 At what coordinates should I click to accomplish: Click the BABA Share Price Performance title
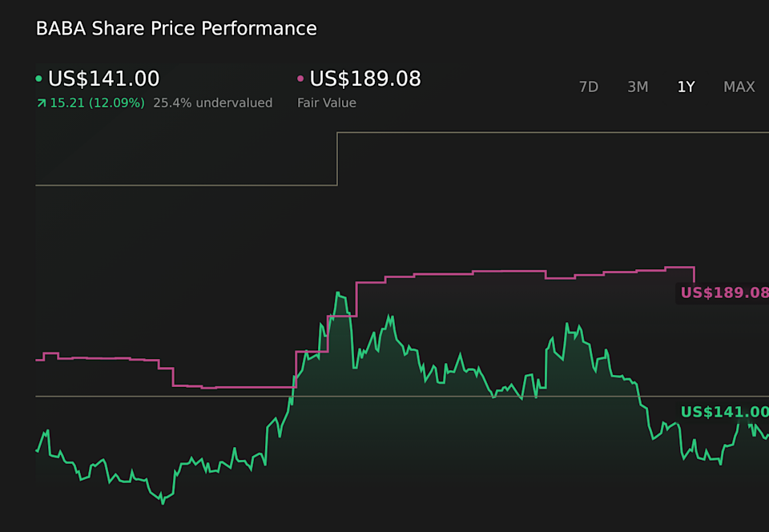[176, 28]
